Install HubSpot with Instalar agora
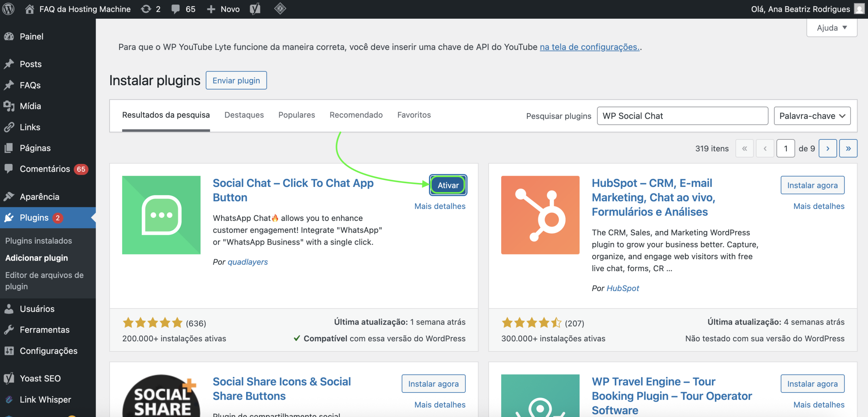 [812, 185]
